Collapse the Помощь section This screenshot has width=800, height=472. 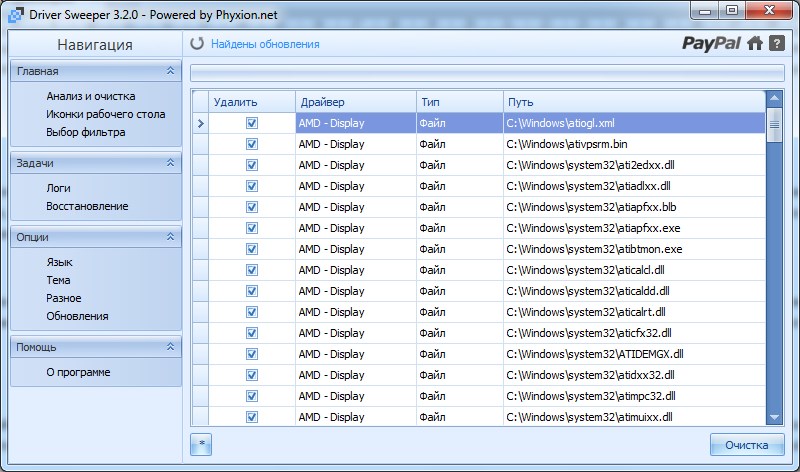click(170, 347)
